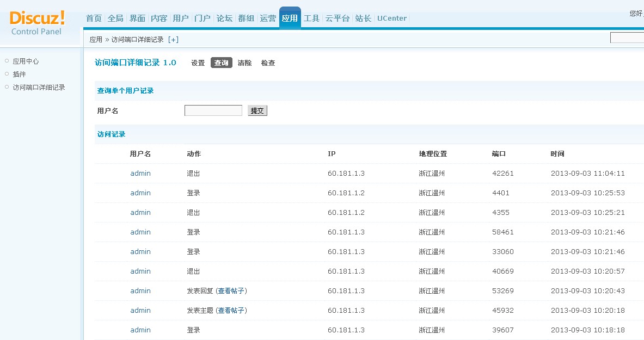Open the 论坛 navigation menu
The image size is (644, 340).
224,18
